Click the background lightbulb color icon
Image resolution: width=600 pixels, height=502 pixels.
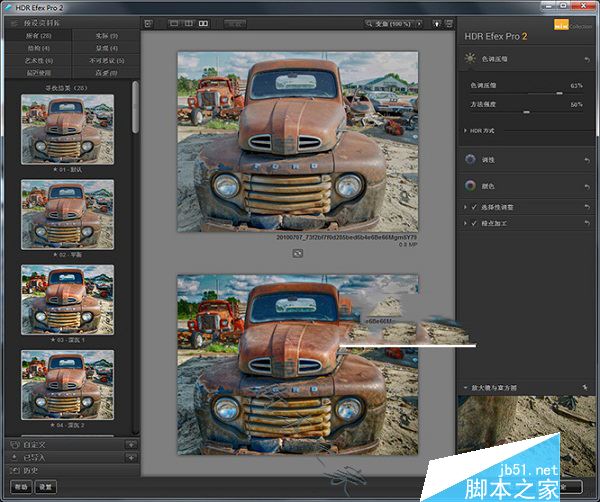click(x=437, y=24)
